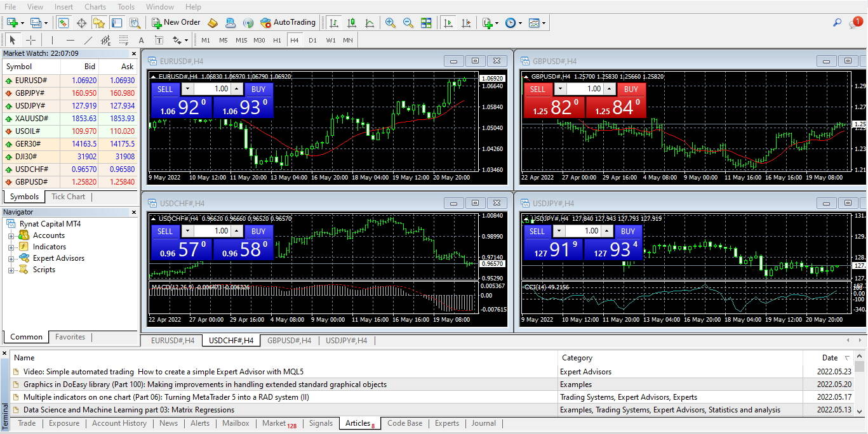Viewport: 868px width, 434px height.
Task: Expand the Expert Advisors tree node
Action: point(11,258)
